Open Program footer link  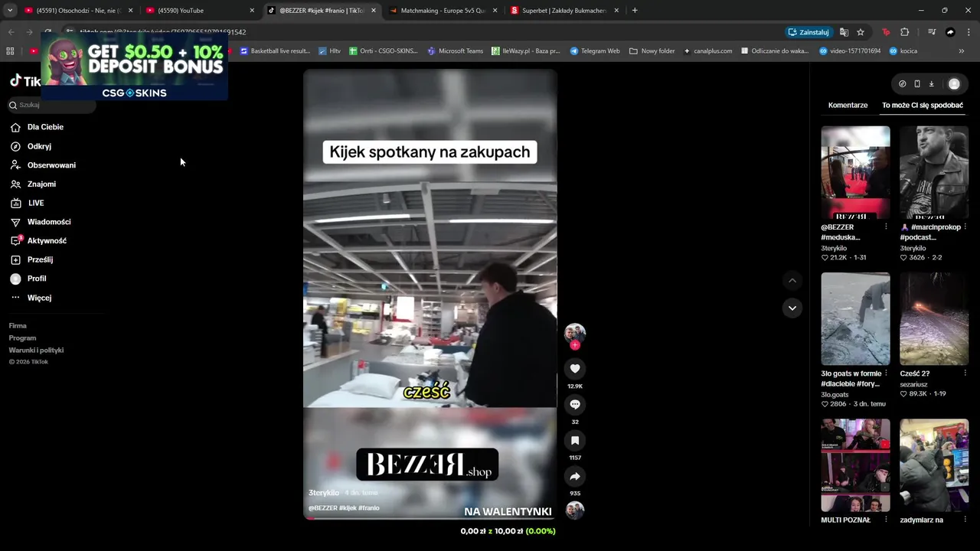tap(22, 338)
